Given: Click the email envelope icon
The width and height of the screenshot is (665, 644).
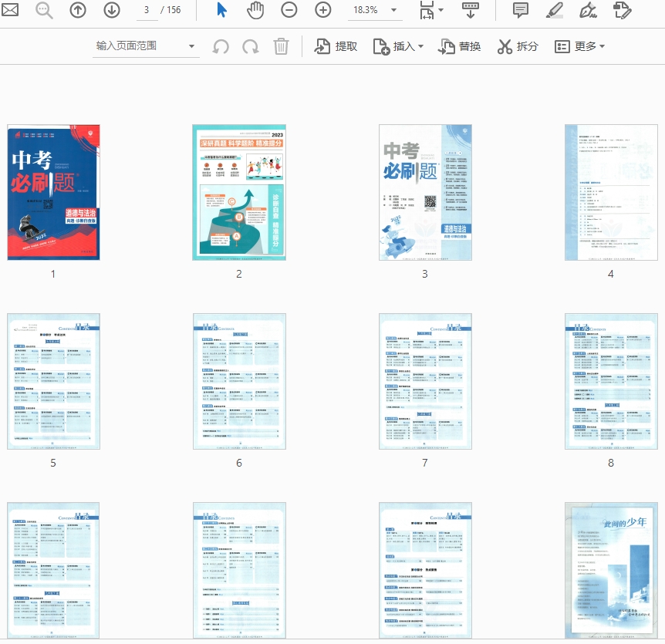Looking at the screenshot, I should click(9, 9).
